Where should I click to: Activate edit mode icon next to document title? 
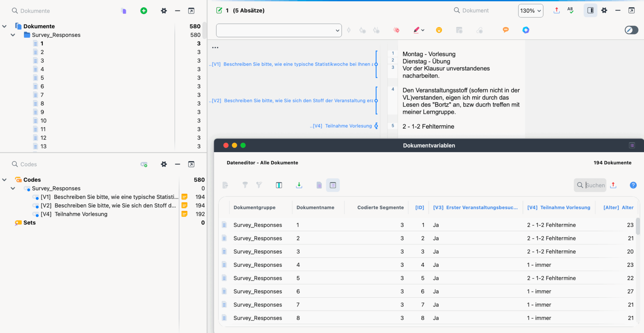click(219, 11)
